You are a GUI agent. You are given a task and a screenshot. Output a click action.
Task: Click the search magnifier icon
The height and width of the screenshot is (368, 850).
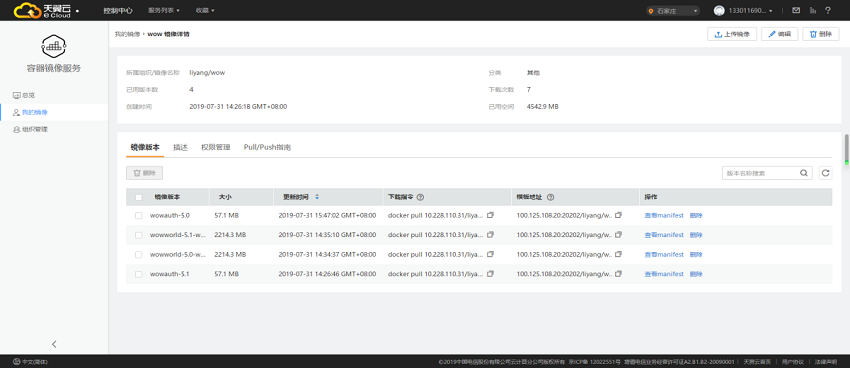point(804,173)
